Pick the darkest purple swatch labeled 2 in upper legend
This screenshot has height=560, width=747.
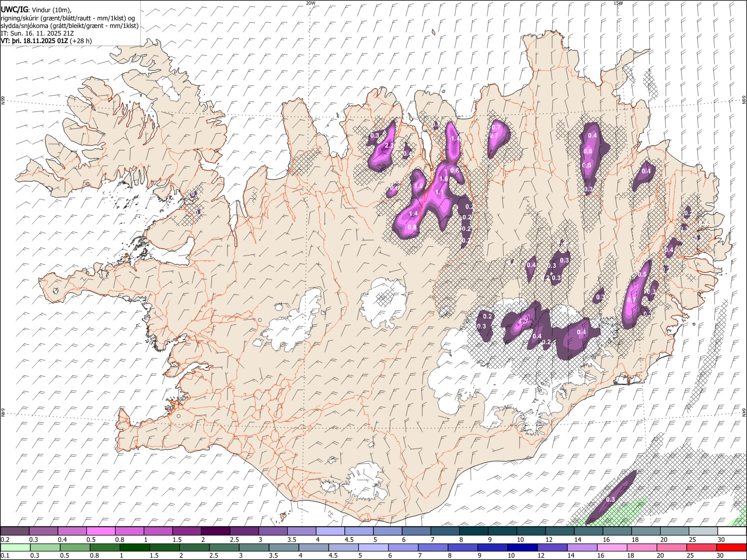(215, 531)
